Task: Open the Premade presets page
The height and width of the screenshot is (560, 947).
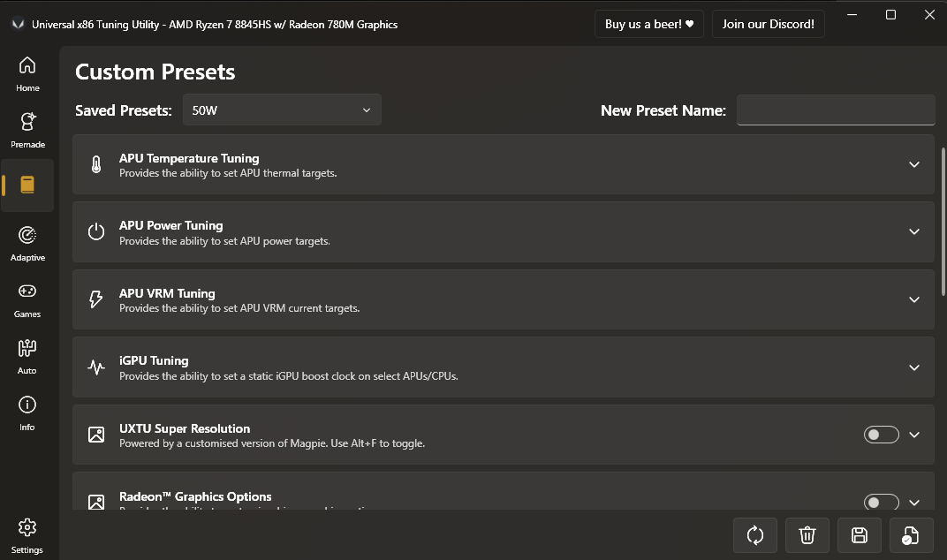Action: tap(27, 131)
